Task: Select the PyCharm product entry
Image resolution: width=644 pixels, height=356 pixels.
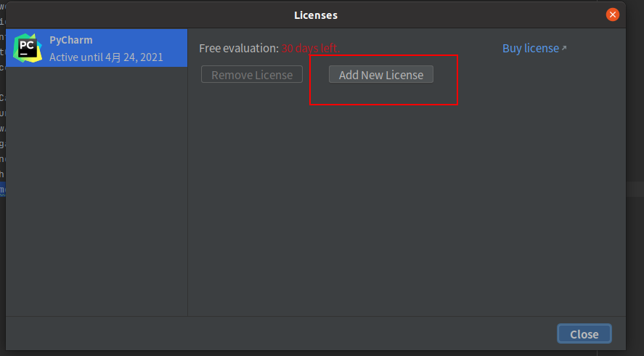Action: click(97, 48)
